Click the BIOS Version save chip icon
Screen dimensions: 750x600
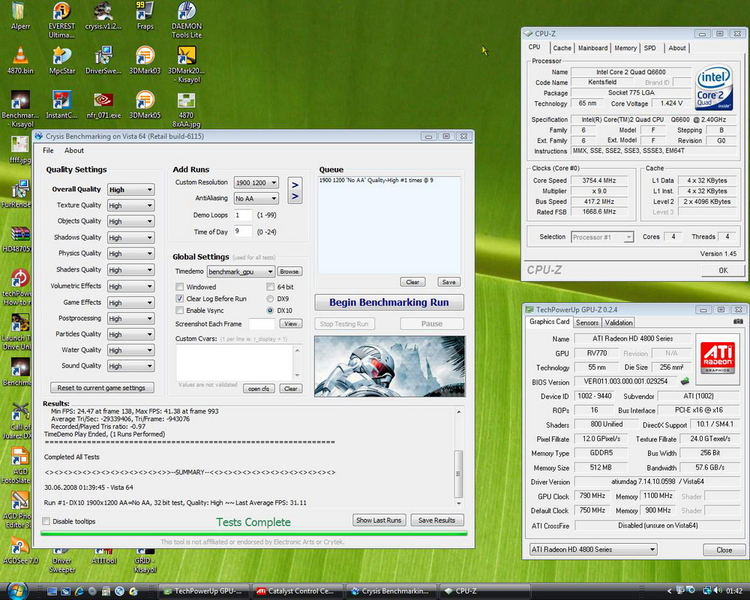point(685,381)
